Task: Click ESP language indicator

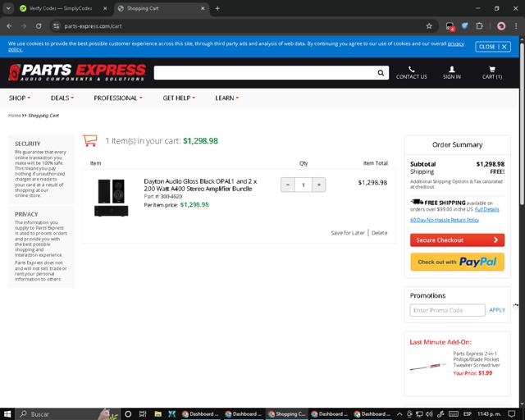Action: click(x=468, y=414)
